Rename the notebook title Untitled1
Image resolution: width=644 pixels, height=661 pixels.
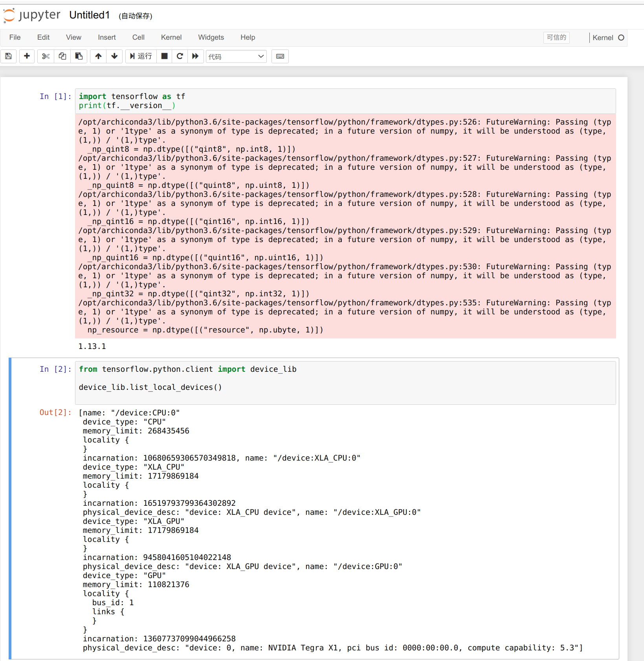point(90,15)
